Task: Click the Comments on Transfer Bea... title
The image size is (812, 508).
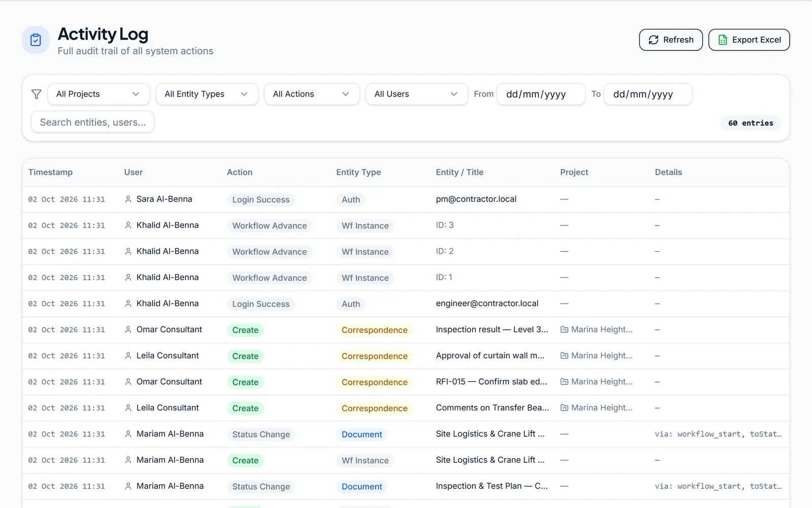Action: click(x=492, y=408)
